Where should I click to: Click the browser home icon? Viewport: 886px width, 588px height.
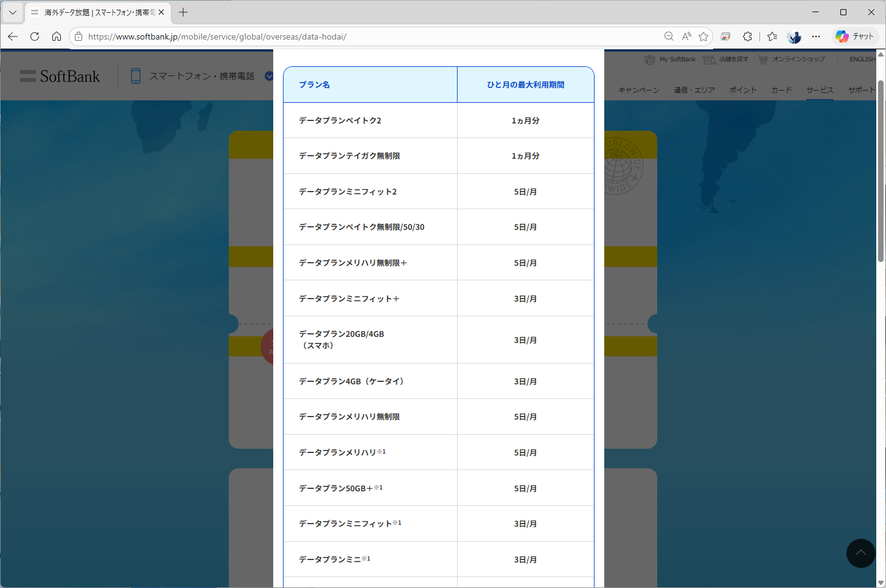(x=57, y=36)
